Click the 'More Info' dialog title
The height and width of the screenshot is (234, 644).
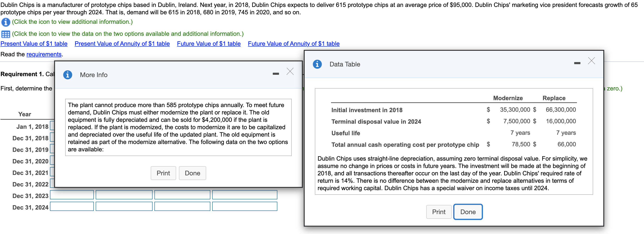pos(93,75)
